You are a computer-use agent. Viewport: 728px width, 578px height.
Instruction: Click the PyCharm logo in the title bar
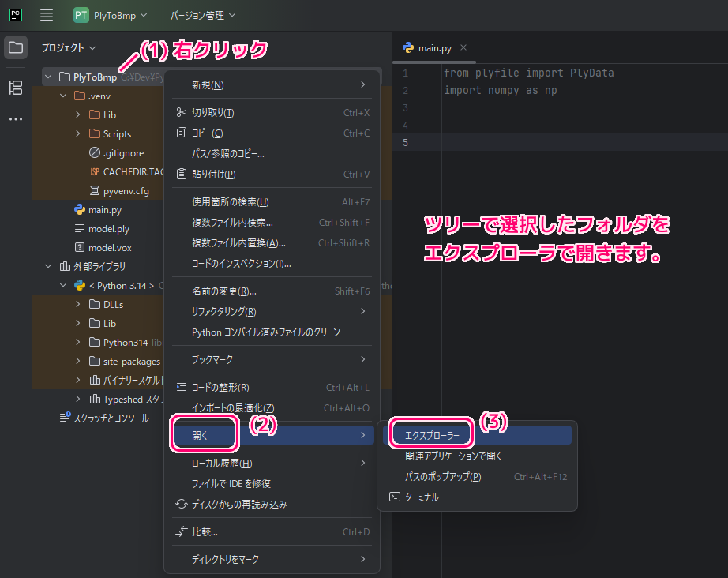click(15, 14)
